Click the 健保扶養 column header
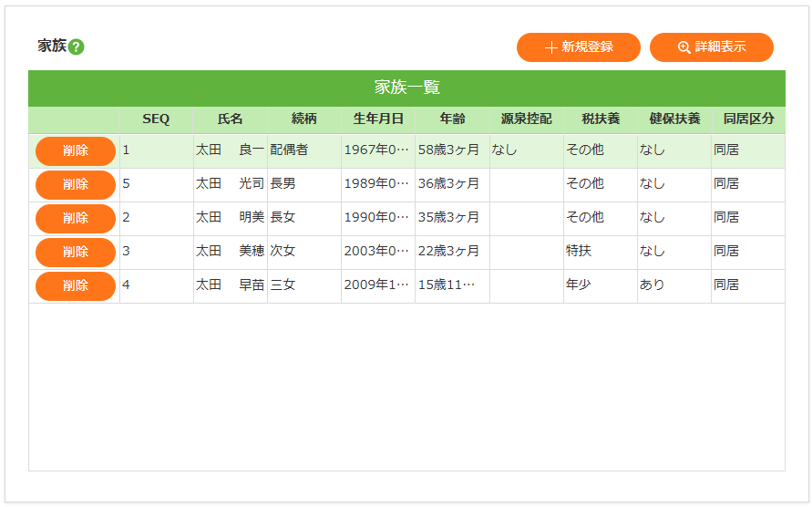 674,119
